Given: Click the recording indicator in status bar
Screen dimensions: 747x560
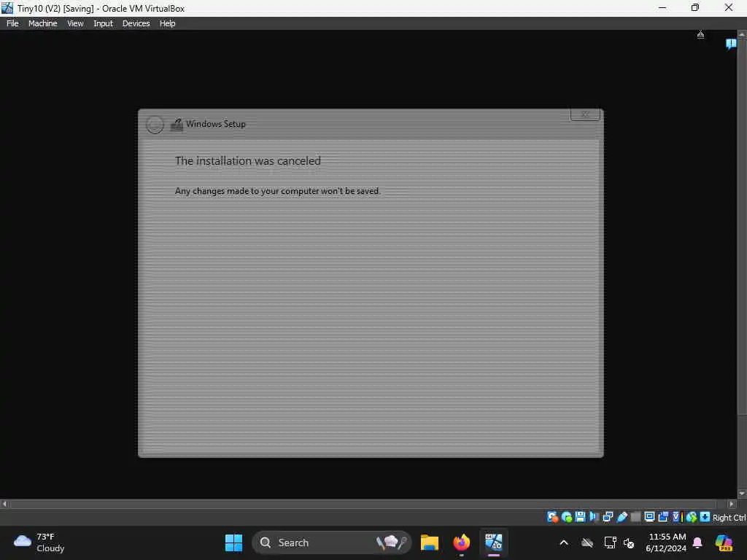Looking at the screenshot, I should point(662,517).
